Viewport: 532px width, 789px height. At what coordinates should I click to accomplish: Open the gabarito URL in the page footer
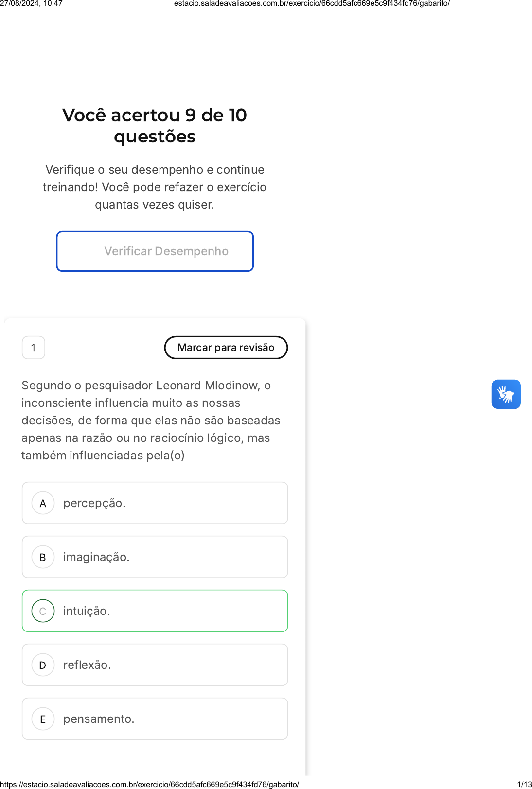[x=149, y=784]
